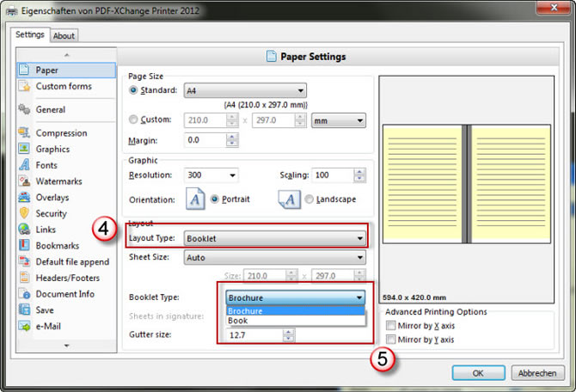The image size is (576, 392).
Task: Open the Standard page size A4 dropdown
Action: coord(245,90)
